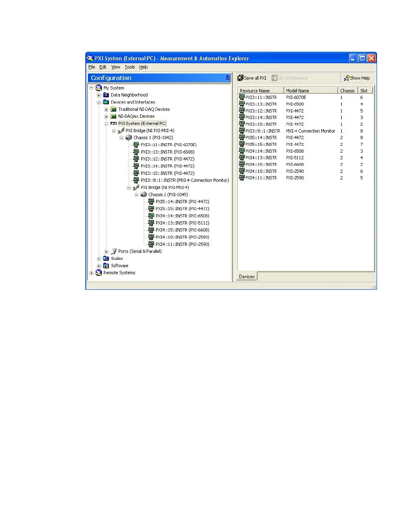Click the PXI-6070E model name cell
This screenshot has width=414, height=532.
point(296,97)
